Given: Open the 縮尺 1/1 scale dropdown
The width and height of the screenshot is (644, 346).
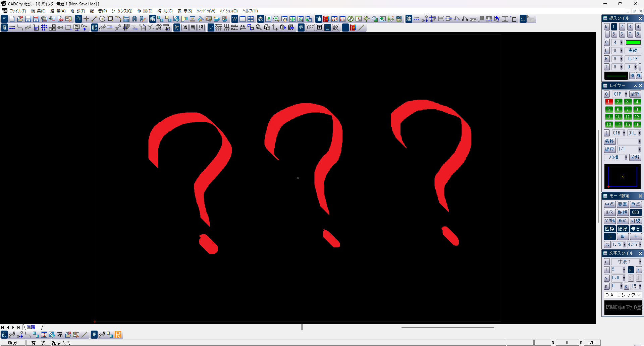Looking at the screenshot, I should pos(639,150).
